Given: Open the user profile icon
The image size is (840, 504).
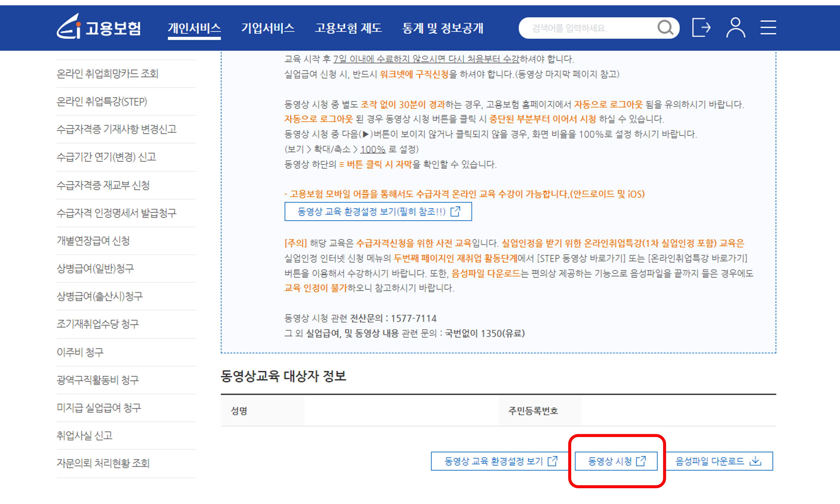Looking at the screenshot, I should [x=736, y=28].
